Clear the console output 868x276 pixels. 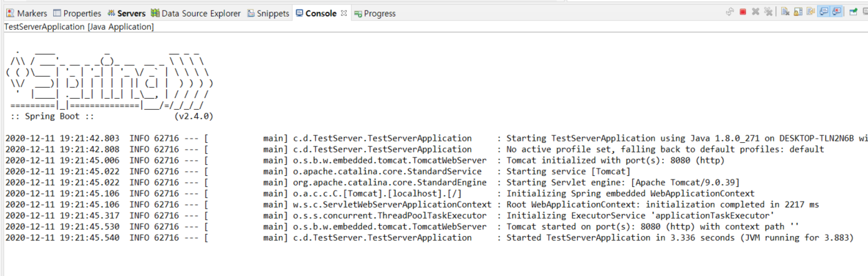[x=785, y=12]
